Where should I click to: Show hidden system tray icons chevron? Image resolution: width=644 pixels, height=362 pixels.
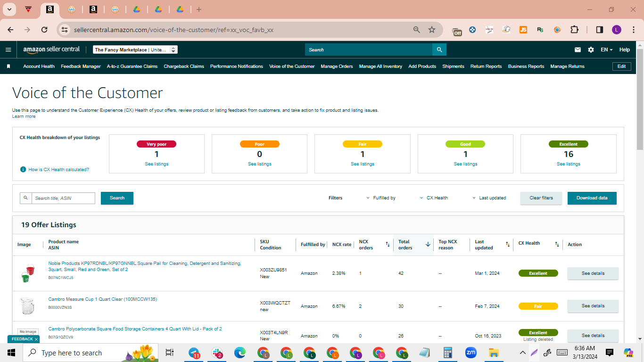[522, 353]
